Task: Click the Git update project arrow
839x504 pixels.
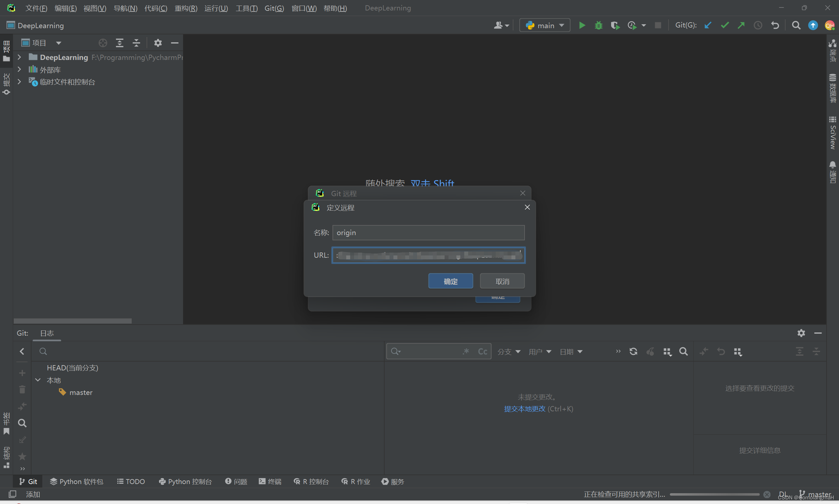Action: click(x=708, y=26)
